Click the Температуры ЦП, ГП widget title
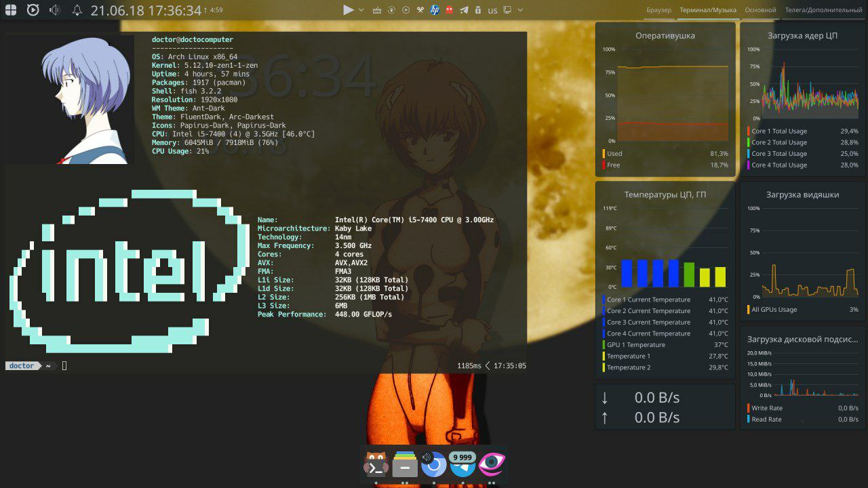This screenshot has height=488, width=868. 665,195
